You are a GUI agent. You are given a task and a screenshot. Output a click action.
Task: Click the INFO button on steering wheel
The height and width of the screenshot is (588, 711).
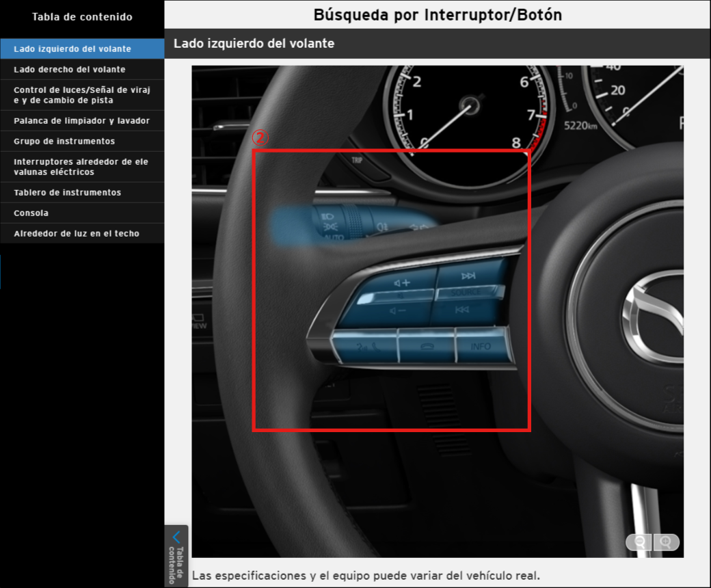(481, 346)
